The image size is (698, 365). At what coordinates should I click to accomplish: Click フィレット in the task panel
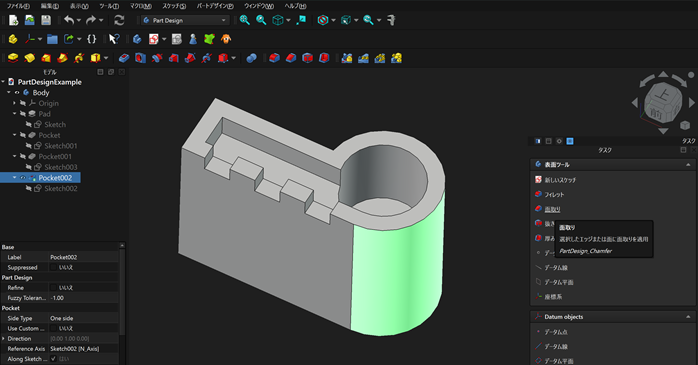(x=554, y=195)
